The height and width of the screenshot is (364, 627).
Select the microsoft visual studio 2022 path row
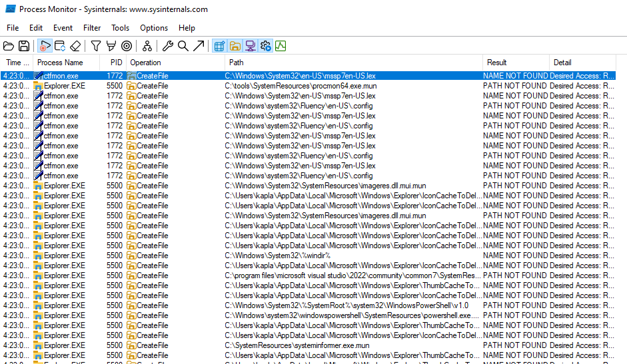tap(308, 275)
